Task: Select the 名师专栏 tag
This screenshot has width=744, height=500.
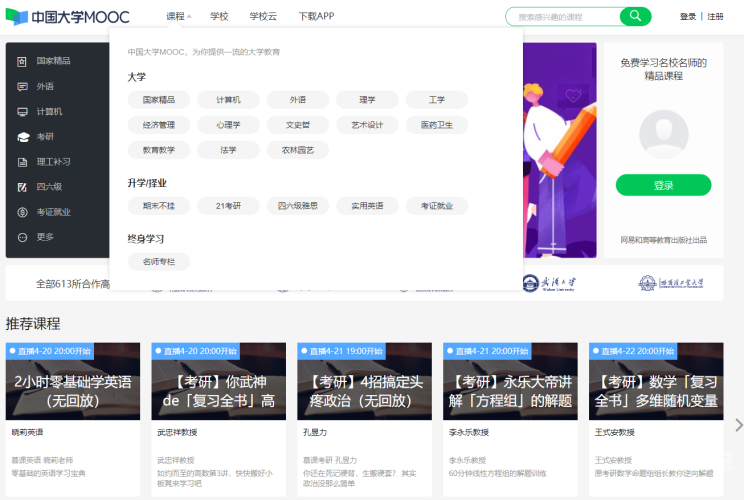Action: [x=159, y=261]
